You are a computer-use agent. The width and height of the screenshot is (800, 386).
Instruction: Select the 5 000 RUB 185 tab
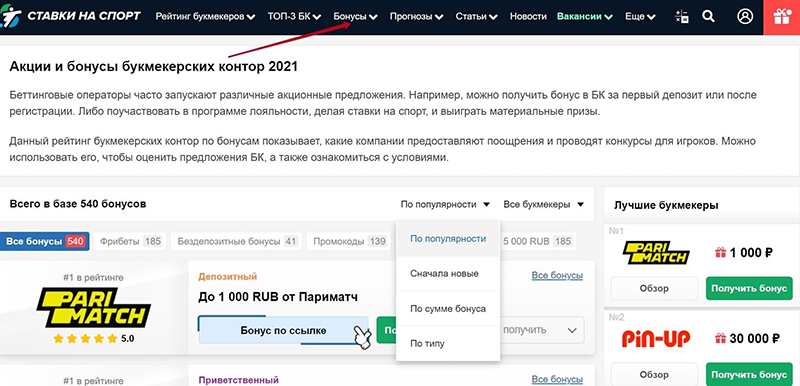pyautogui.click(x=538, y=241)
